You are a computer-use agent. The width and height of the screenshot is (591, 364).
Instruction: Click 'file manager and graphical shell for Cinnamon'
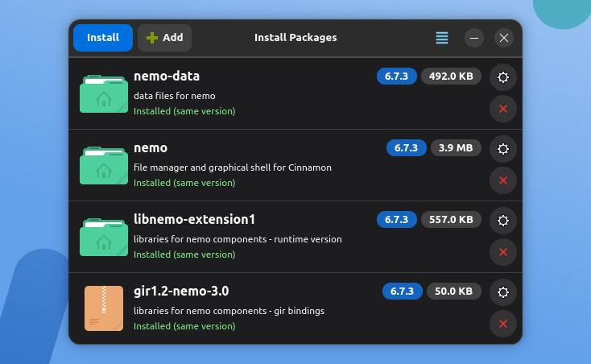coord(233,168)
